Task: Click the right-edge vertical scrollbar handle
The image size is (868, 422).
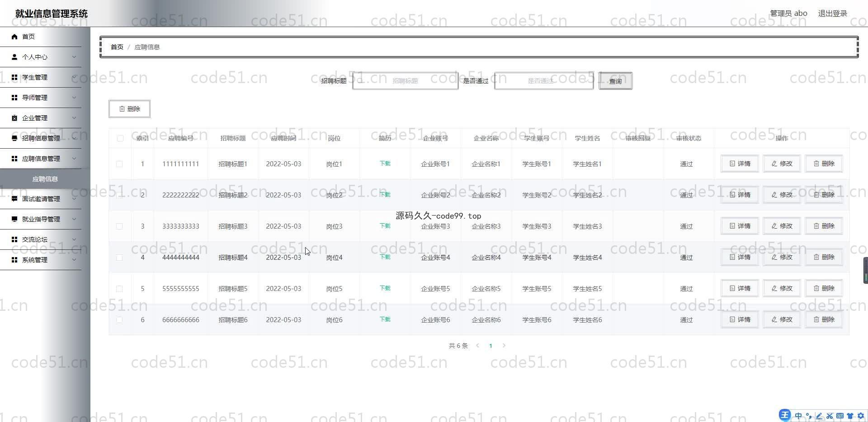Action: [865, 270]
